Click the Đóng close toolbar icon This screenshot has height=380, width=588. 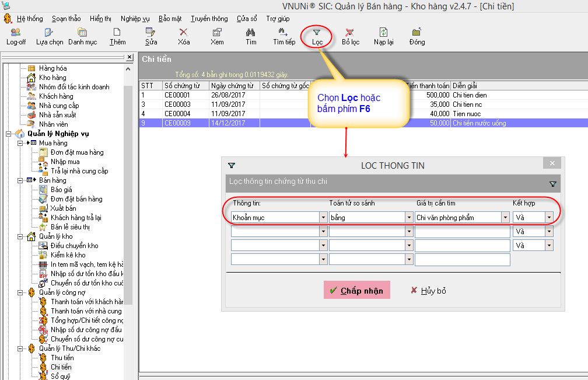point(417,36)
